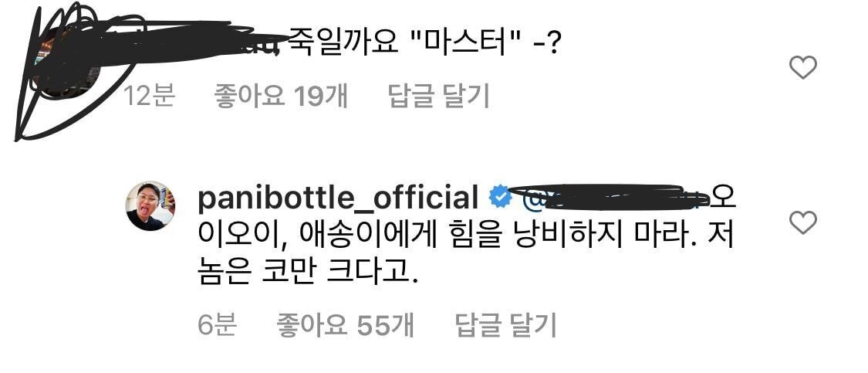The width and height of the screenshot is (868, 373).
Task: Click the 12분 timestamp
Action: click(149, 97)
